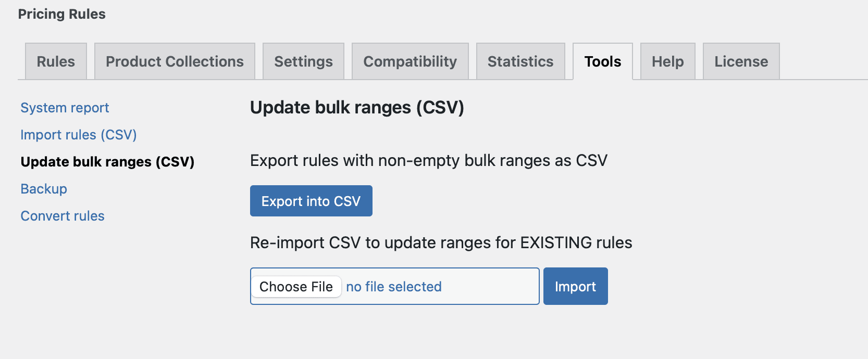Switch to the Product Collections tab
The image size is (868, 359).
175,61
